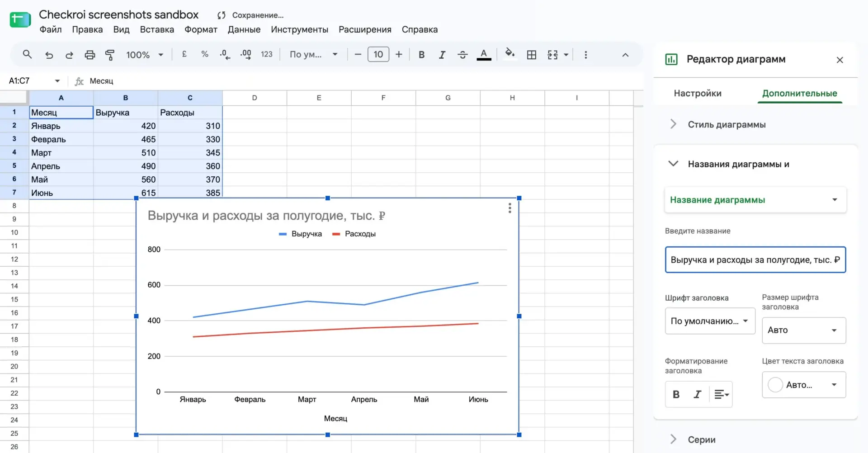Open the Шрифт заголовка dropdown
Image resolution: width=868 pixels, height=453 pixels.
(x=710, y=321)
